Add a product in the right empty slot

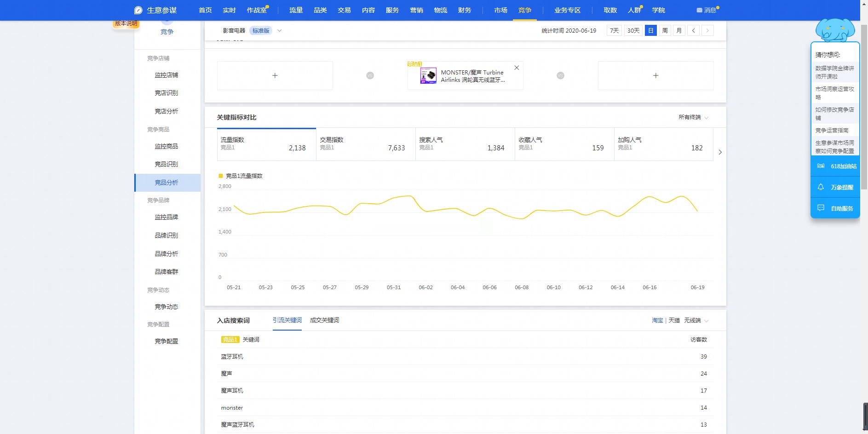(x=655, y=75)
